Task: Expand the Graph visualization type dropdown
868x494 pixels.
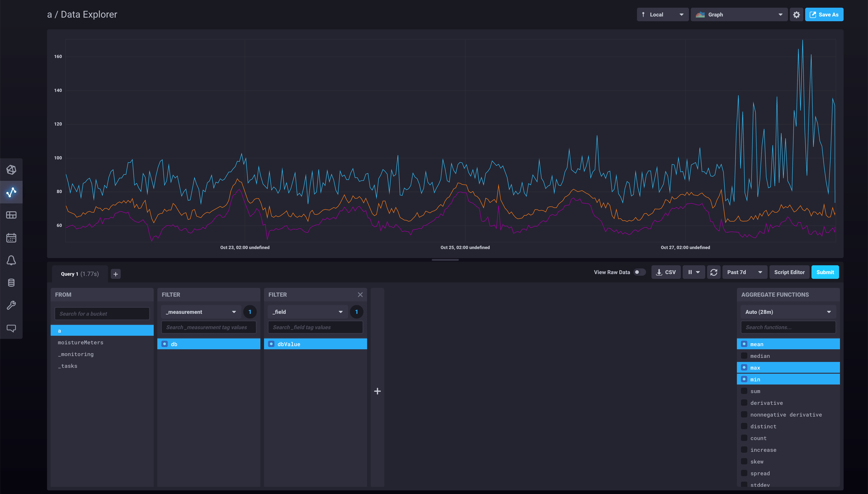Action: (x=739, y=15)
